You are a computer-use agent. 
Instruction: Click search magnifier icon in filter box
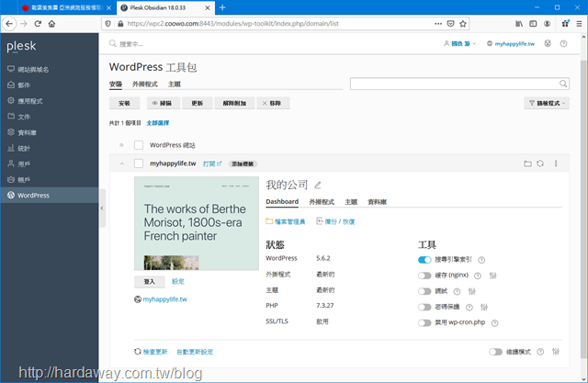pyautogui.click(x=563, y=84)
